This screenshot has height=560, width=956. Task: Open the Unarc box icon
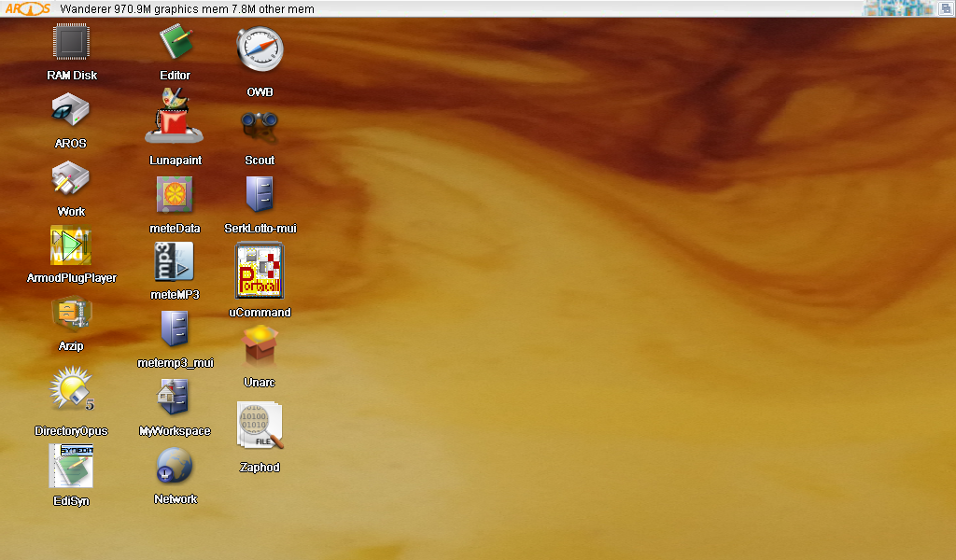pos(260,346)
